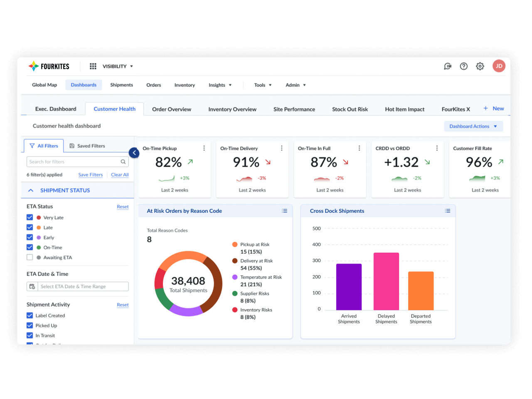Reset the Shipment Activity filters
Viewport: 532px width, 399px height.
point(123,305)
